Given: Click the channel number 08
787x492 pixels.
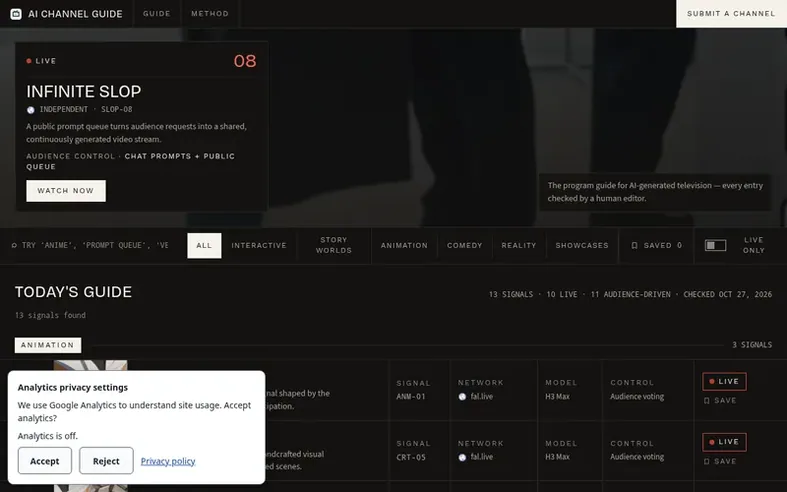Looking at the screenshot, I should (x=245, y=61).
